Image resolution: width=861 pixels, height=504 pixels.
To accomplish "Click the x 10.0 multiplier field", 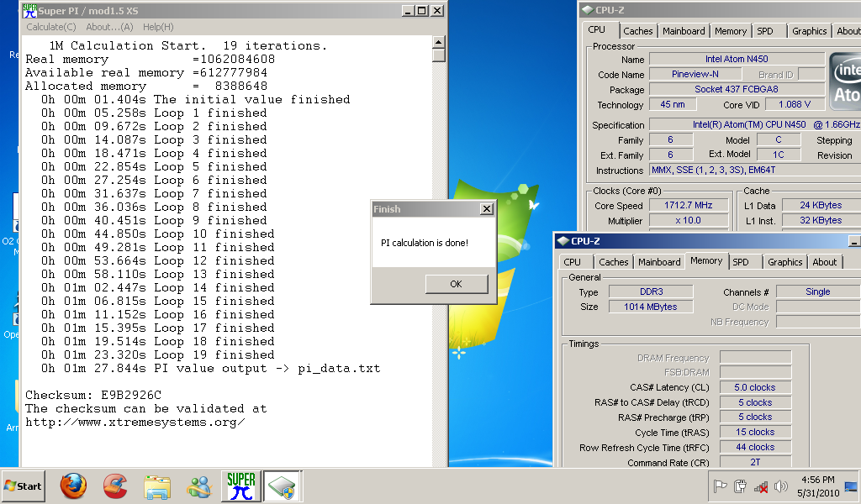I will click(x=689, y=220).
